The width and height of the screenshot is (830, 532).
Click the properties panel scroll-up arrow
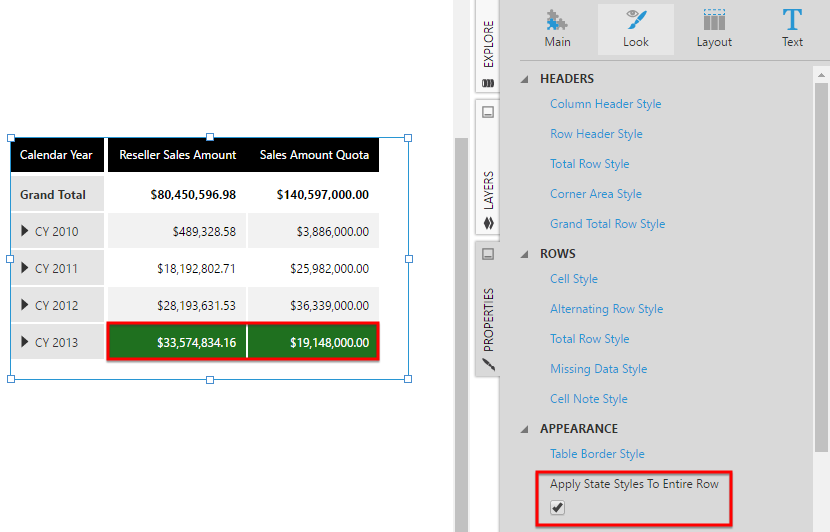coord(821,75)
